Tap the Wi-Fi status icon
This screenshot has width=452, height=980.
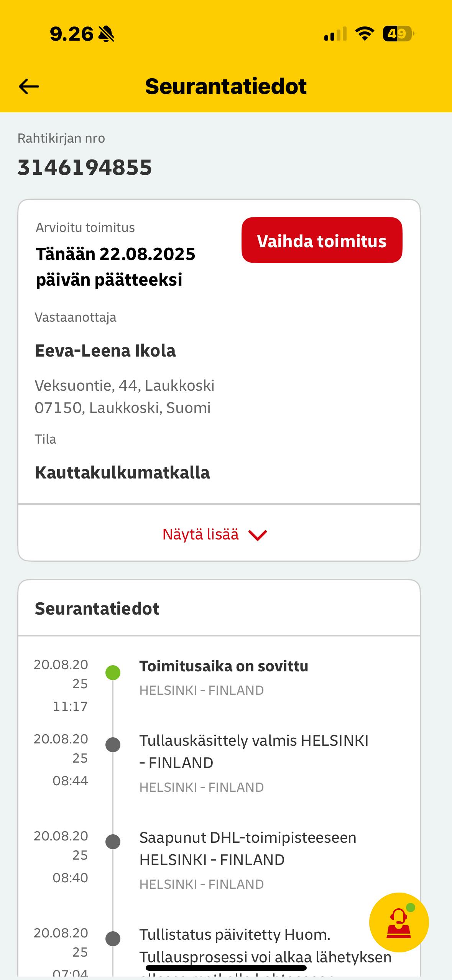(x=365, y=34)
